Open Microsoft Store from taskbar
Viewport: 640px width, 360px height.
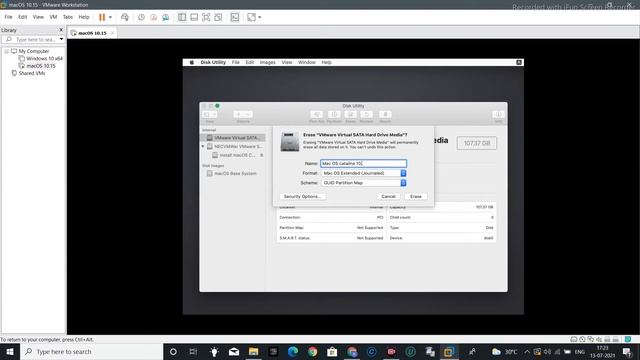pos(332,351)
